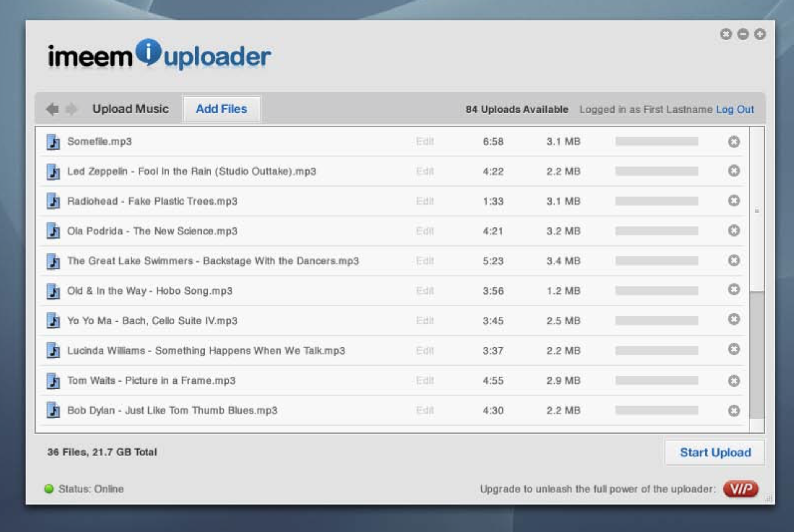Click Logged in as First Lastname text
The width and height of the screenshot is (794, 532).
(646, 110)
